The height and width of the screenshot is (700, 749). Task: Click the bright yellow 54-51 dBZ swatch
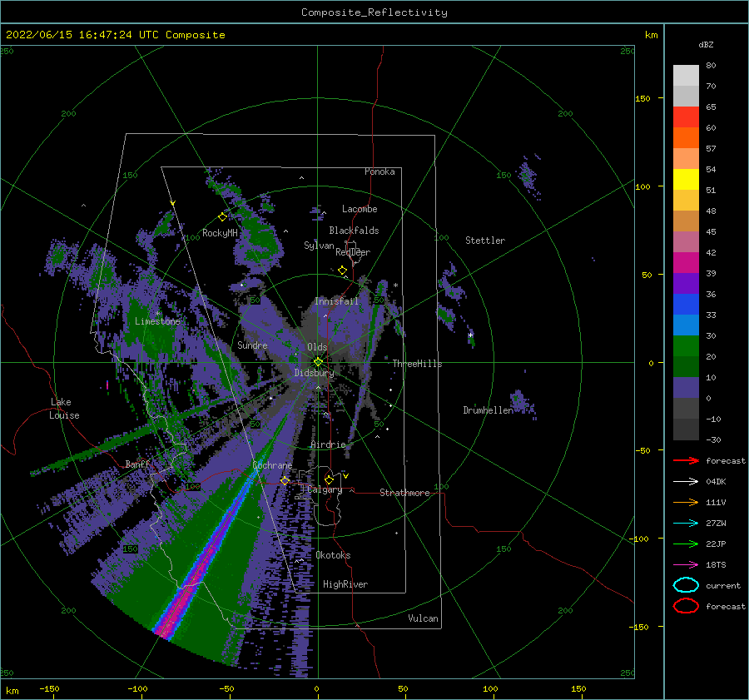click(686, 180)
